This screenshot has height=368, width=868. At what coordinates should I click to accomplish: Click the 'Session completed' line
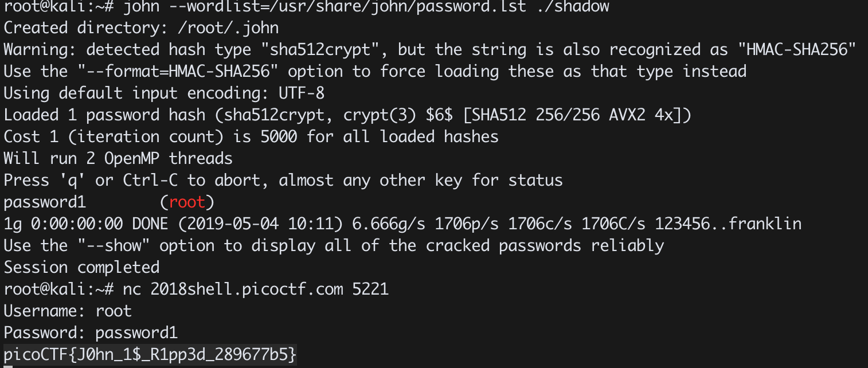81,267
